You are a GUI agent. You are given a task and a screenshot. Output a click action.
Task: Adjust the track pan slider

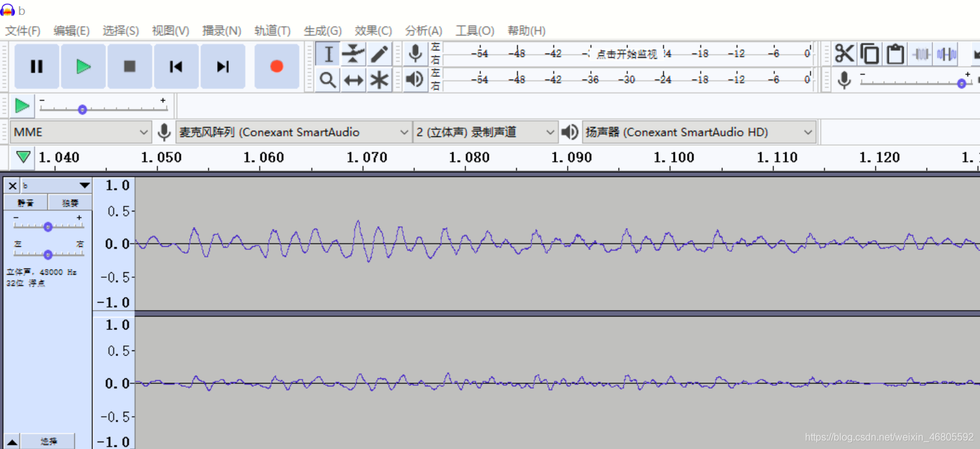48,254
